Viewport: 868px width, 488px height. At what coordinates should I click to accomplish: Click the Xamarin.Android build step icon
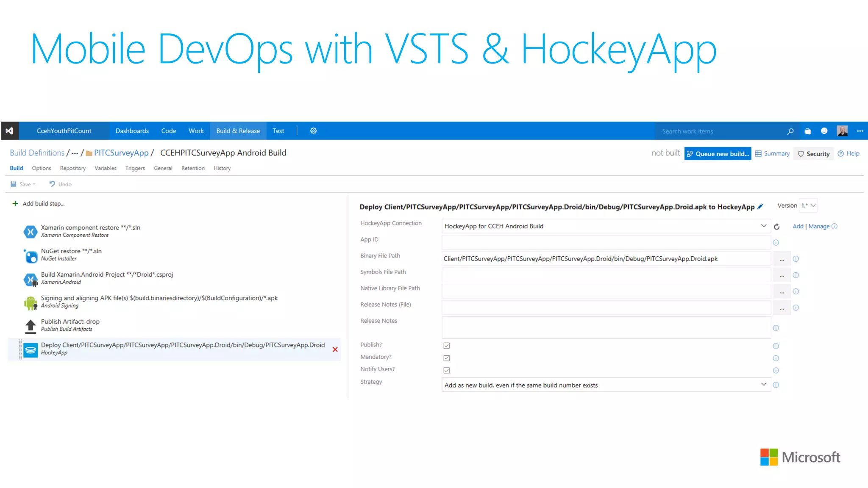(x=31, y=280)
